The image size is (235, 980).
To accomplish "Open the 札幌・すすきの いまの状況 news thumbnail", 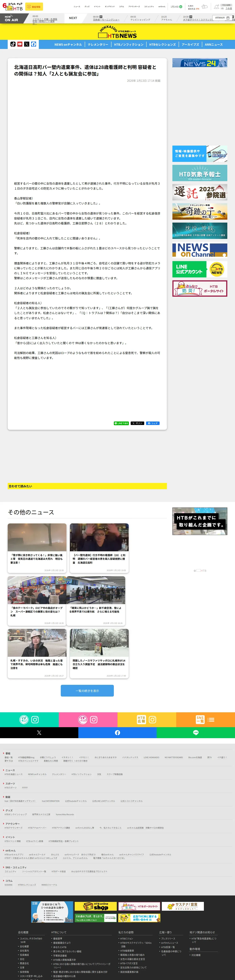I will tap(37, 643).
